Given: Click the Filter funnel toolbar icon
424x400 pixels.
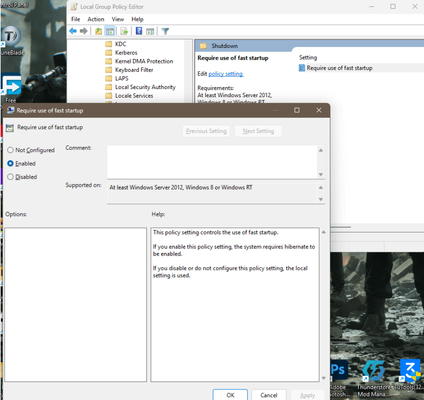Looking at the screenshot, I should click(x=165, y=31).
